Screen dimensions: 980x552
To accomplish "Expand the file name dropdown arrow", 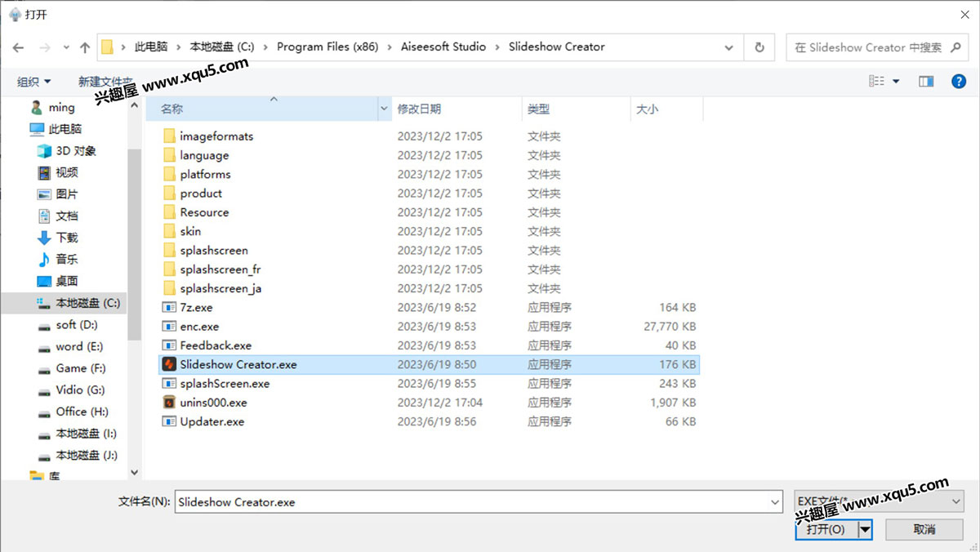I will (775, 502).
